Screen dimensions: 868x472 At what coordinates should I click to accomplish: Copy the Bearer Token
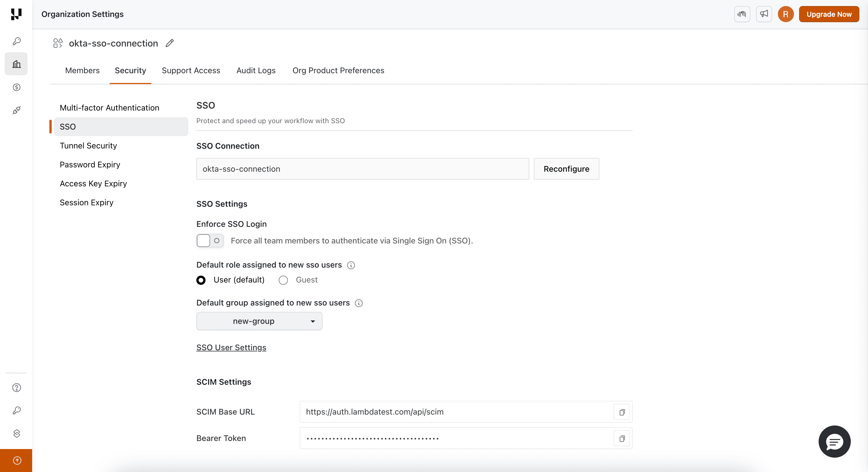point(622,438)
